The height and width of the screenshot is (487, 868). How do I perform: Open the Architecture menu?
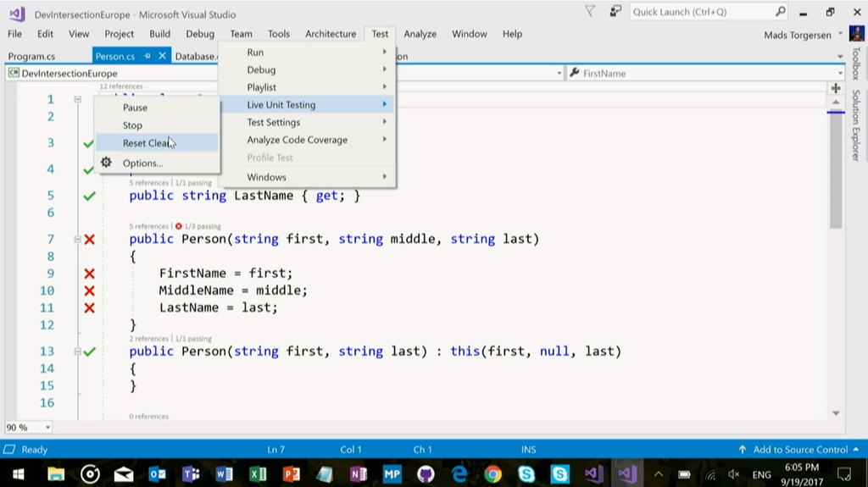(x=331, y=34)
